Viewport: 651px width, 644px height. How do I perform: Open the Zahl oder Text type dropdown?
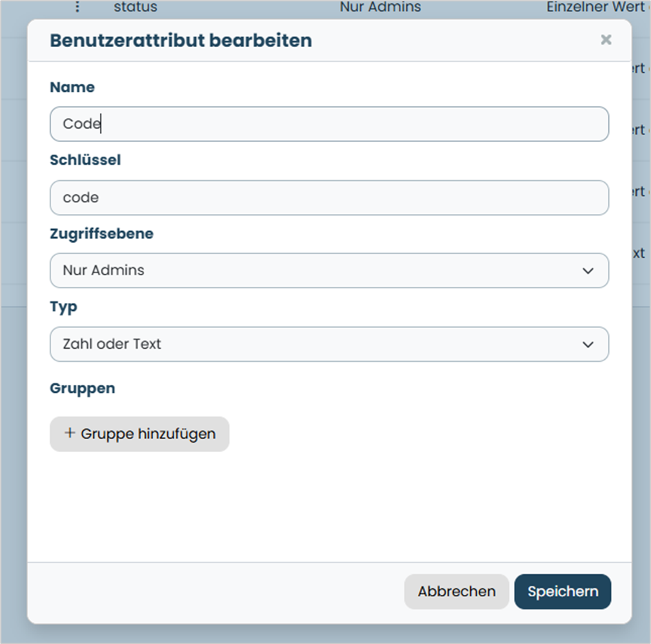pyautogui.click(x=329, y=344)
